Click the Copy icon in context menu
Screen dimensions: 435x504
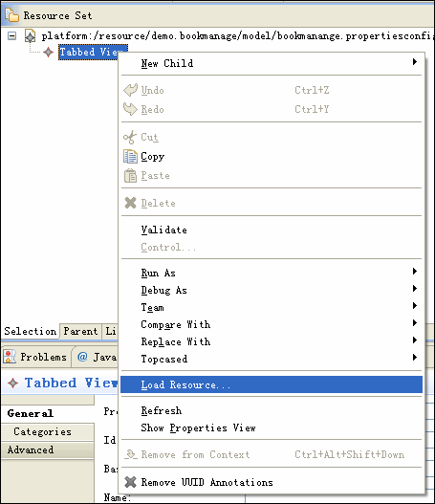point(130,157)
